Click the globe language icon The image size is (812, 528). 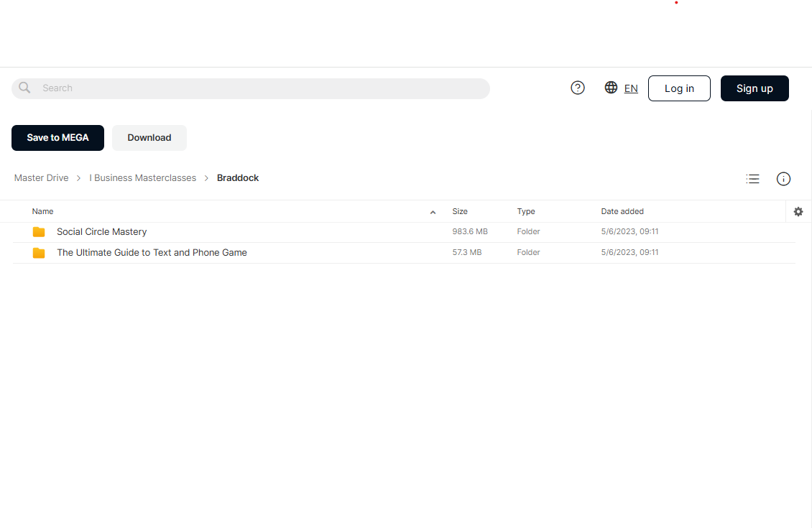pos(611,88)
